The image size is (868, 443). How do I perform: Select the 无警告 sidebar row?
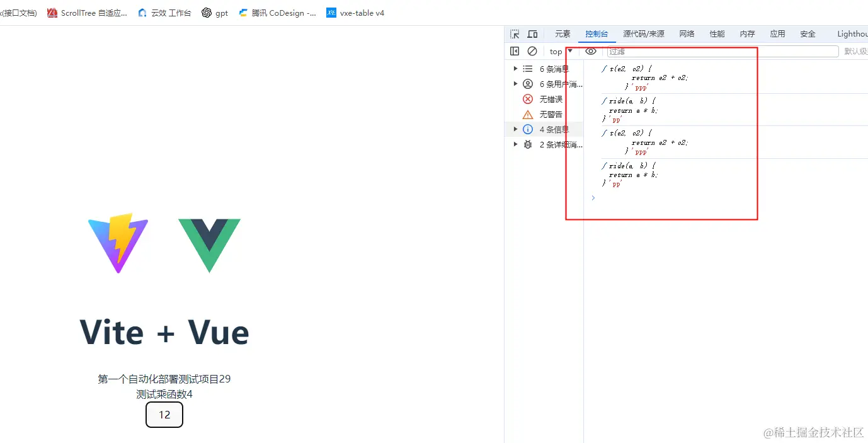[544, 114]
